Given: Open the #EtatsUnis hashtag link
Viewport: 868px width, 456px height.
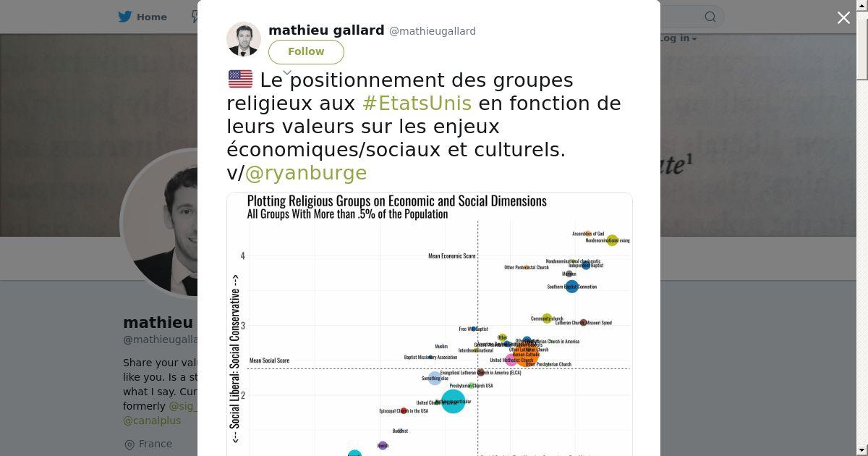Looking at the screenshot, I should [417, 104].
